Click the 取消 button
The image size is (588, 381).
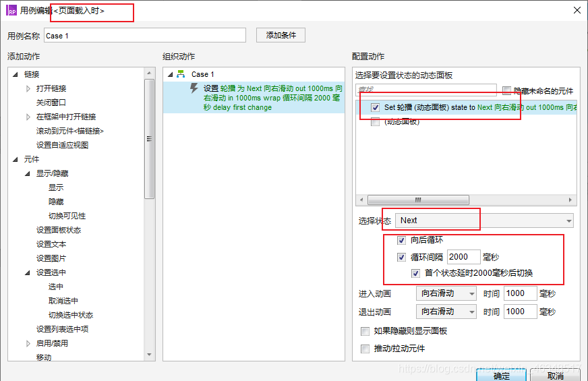(x=556, y=375)
